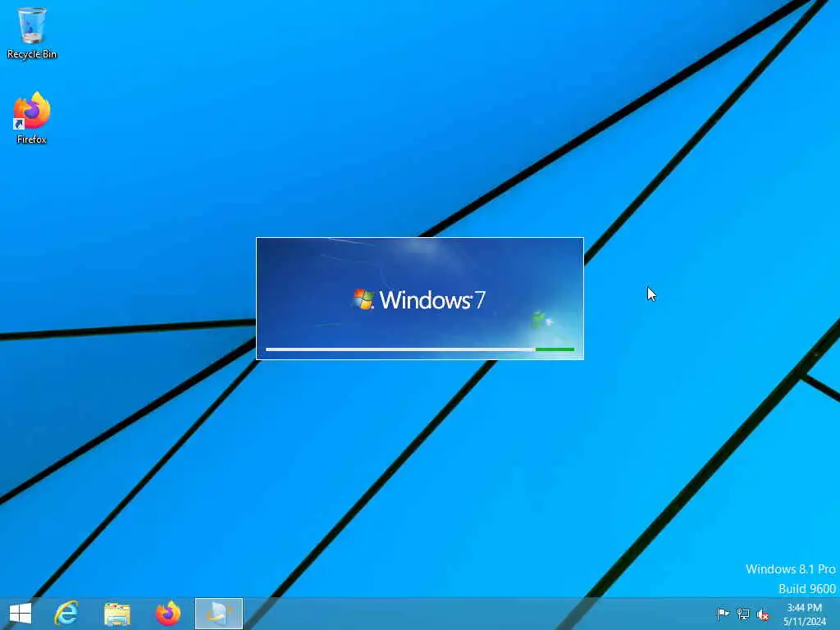The image size is (840, 630).
Task: Click the muted volume tray icon
Action: click(x=763, y=614)
